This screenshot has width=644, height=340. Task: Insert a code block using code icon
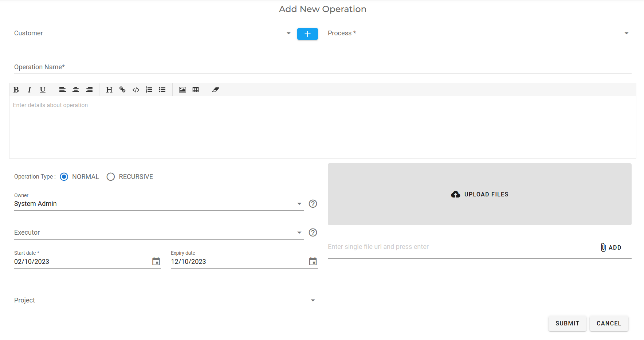(x=136, y=90)
